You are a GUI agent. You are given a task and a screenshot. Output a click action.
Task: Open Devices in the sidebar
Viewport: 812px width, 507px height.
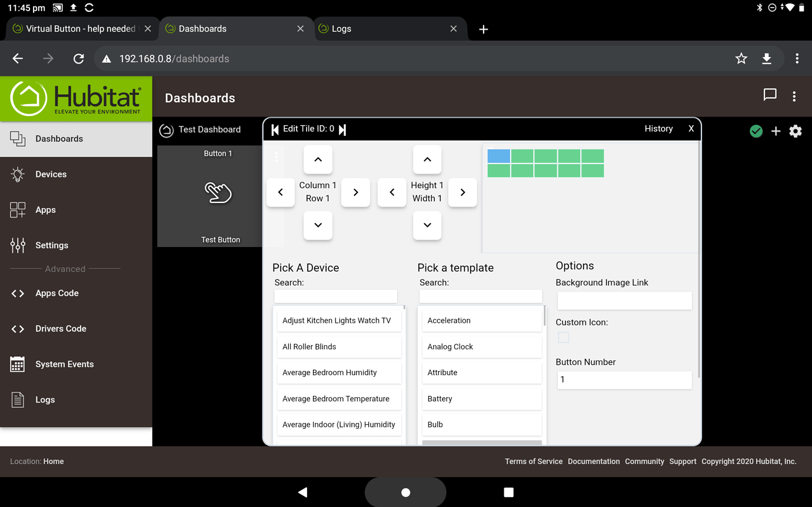(x=76, y=174)
